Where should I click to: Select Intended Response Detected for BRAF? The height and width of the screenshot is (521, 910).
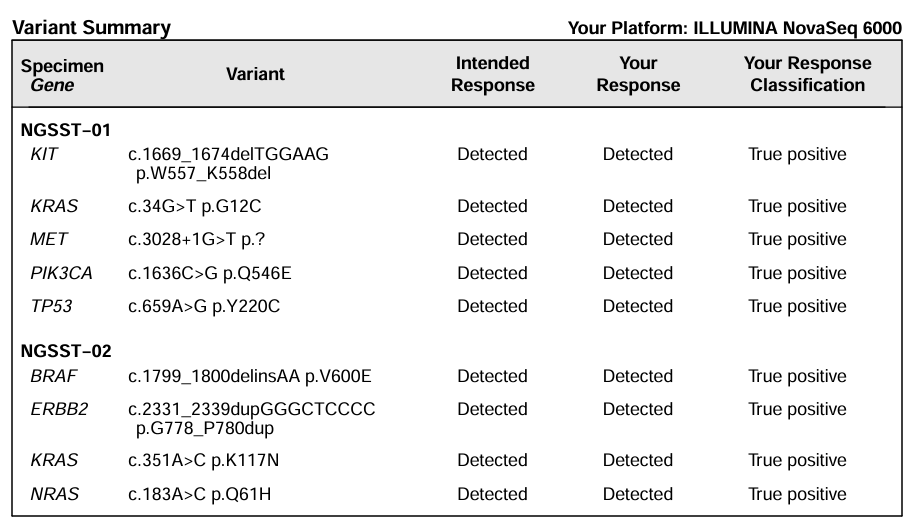[x=492, y=376]
